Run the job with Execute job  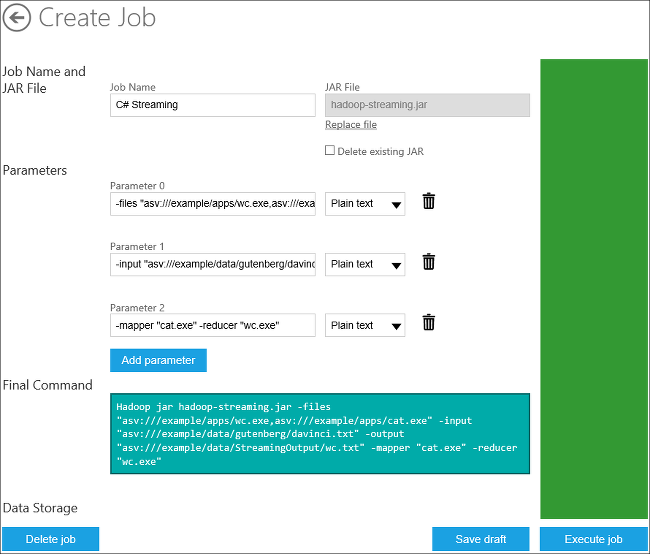pos(594,539)
